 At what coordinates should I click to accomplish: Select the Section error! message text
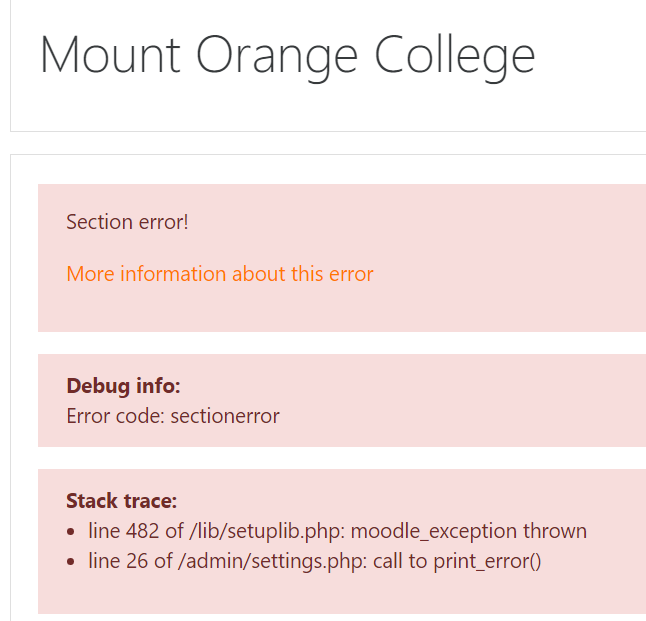click(127, 222)
